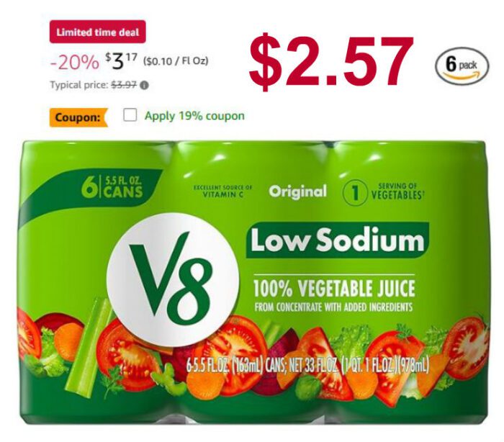Click the 100% Vegetable Juice text
The height and width of the screenshot is (442, 504).
click(333, 288)
